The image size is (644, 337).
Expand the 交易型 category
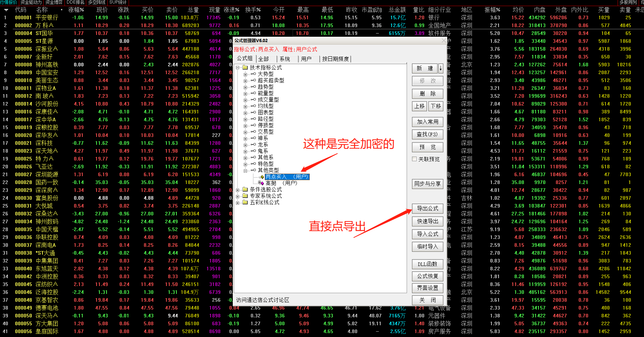pos(245,132)
